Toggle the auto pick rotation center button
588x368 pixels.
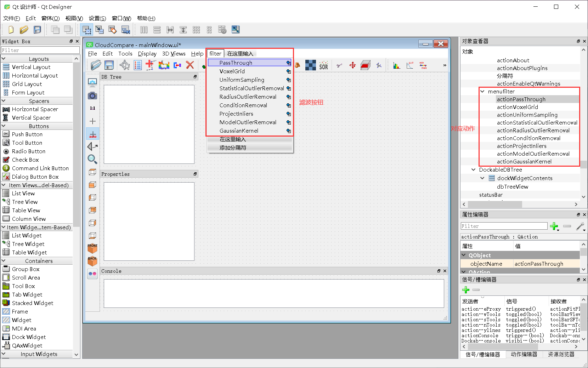pos(92,134)
